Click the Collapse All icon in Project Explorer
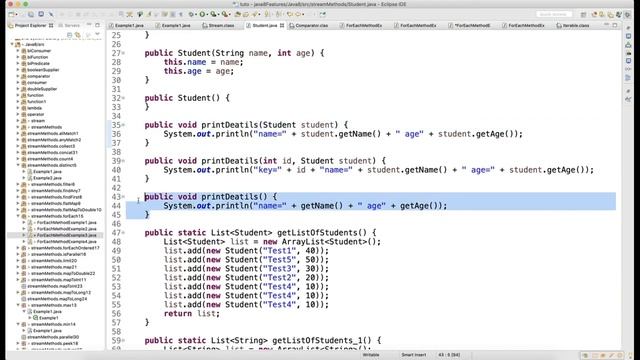The width and height of the screenshot is (640, 360). coord(69,35)
